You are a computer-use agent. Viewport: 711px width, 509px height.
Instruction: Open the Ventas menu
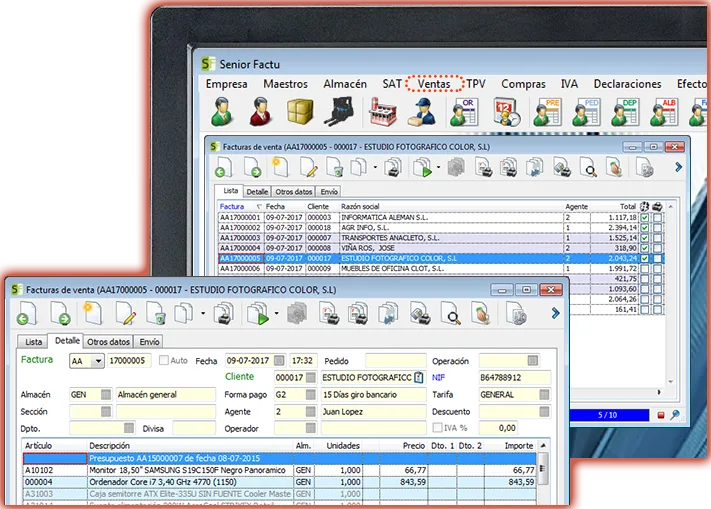434,84
